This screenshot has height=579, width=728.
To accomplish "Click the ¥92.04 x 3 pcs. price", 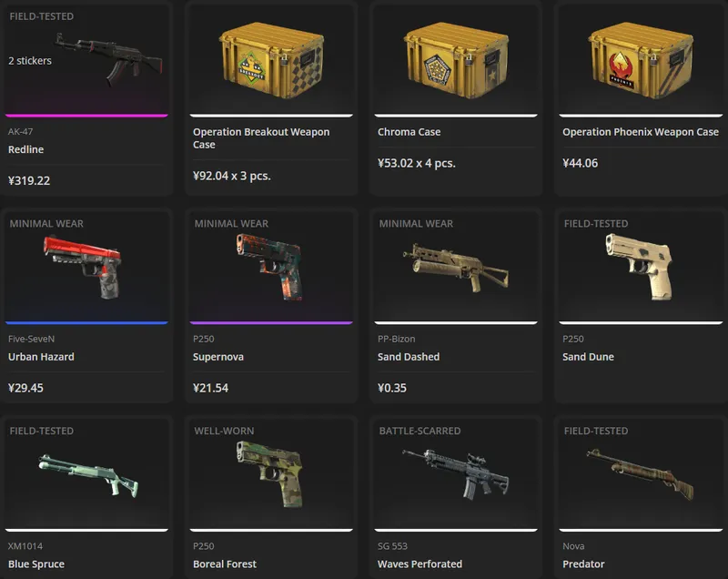I will click(x=232, y=176).
